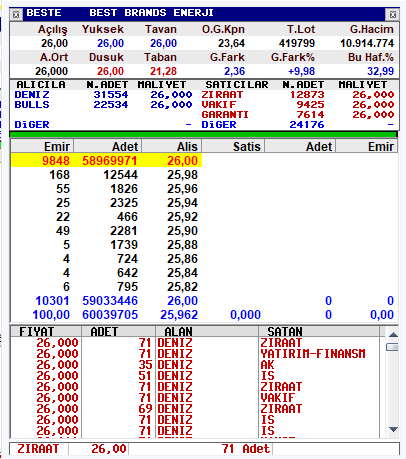Click the Bu Haf.% value 32,99
406x459 pixels.
click(x=380, y=71)
